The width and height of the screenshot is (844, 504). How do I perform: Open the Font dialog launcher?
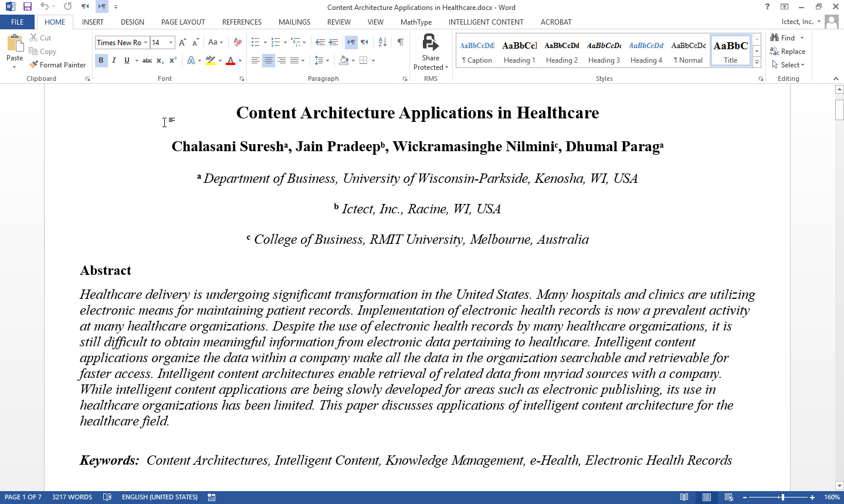point(242,79)
